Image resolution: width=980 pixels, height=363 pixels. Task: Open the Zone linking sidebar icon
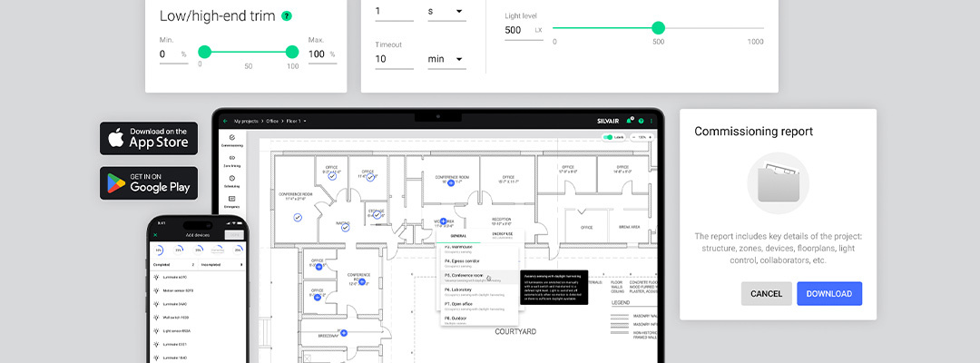[x=231, y=161]
